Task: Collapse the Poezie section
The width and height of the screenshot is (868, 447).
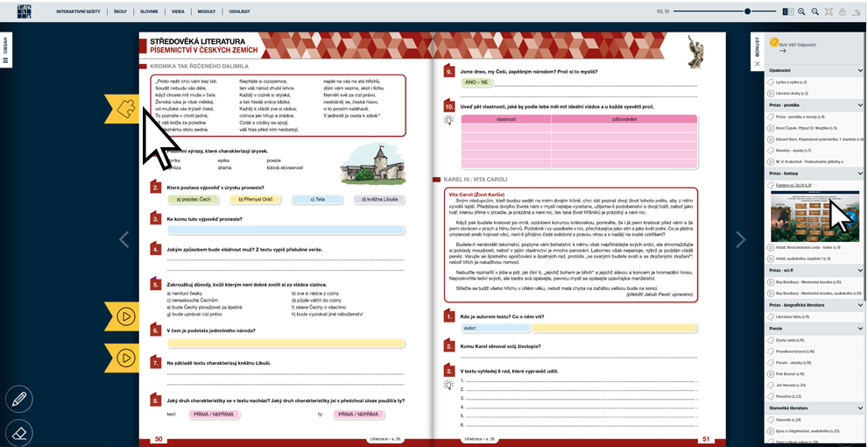Action: tap(860, 329)
